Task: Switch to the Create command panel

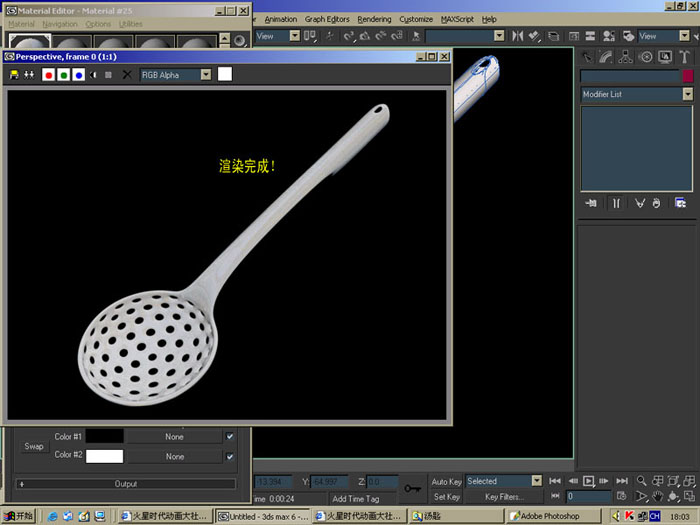Action: pos(588,57)
